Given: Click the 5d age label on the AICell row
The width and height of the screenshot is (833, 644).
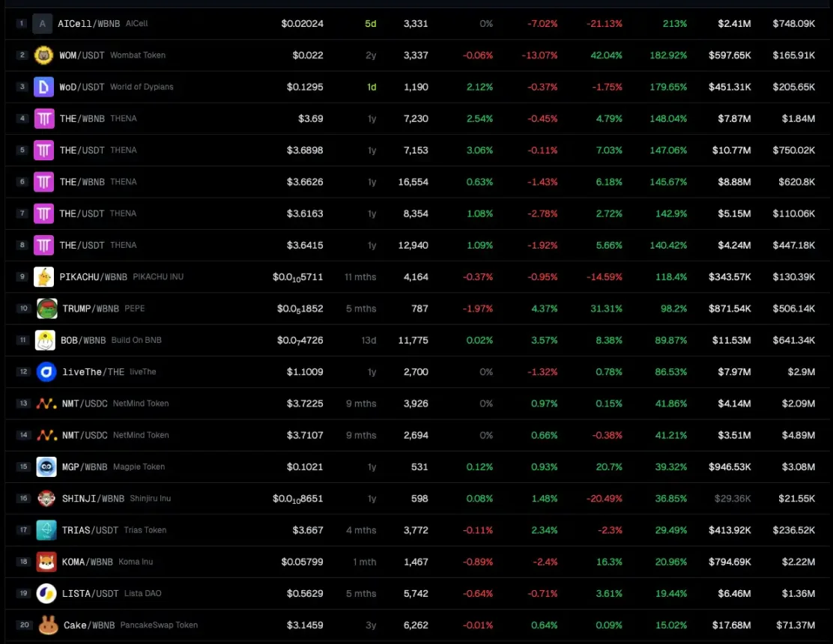Looking at the screenshot, I should [370, 23].
